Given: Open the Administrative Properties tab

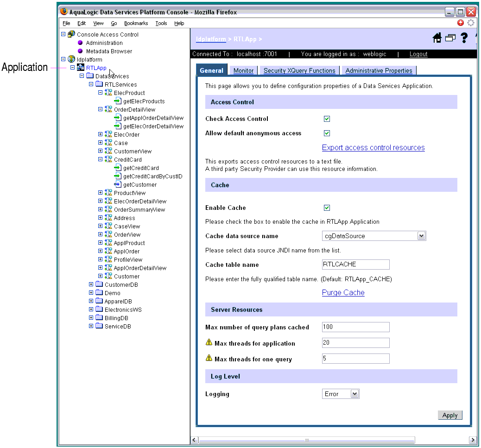Looking at the screenshot, I should click(x=379, y=70).
